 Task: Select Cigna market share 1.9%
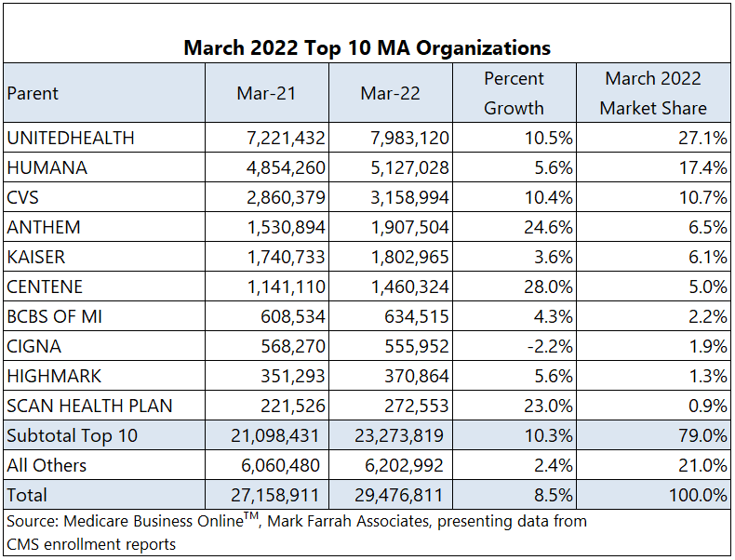(x=708, y=346)
